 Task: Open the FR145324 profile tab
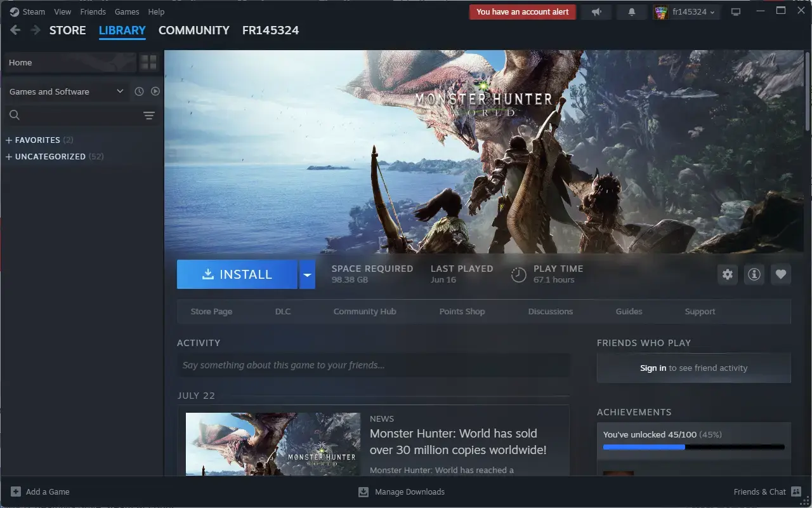pyautogui.click(x=270, y=30)
